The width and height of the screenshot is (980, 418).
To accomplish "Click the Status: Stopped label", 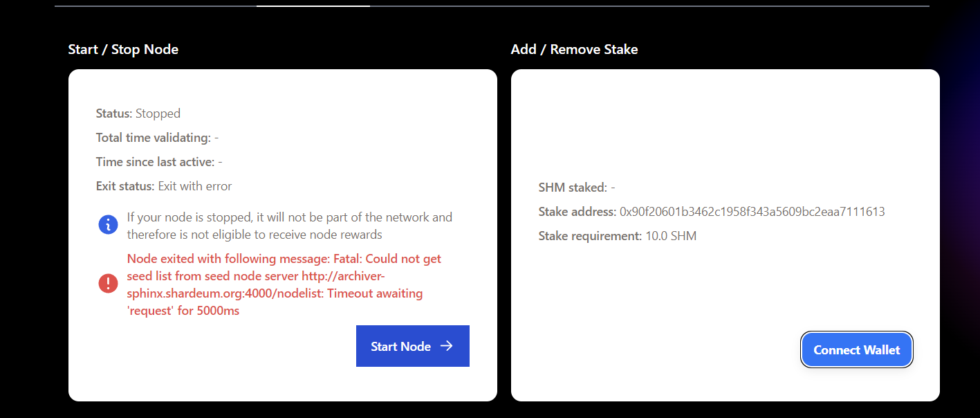I will point(138,113).
